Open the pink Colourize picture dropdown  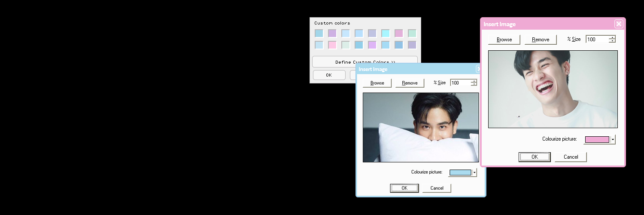613,139
